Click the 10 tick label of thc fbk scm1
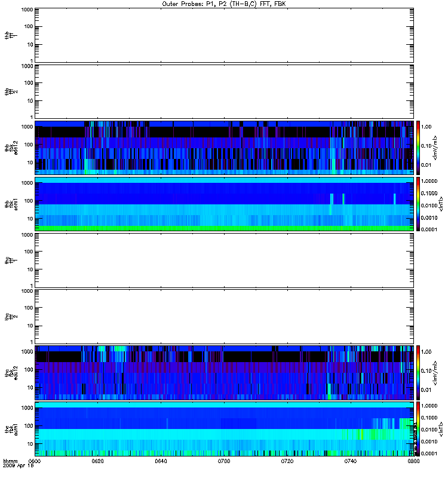This screenshot has height=478, width=448. pyautogui.click(x=30, y=444)
